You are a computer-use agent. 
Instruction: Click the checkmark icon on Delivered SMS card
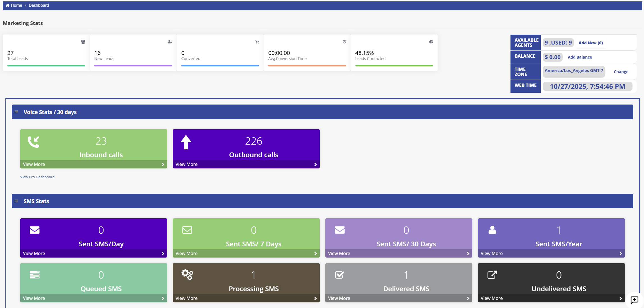coord(339,275)
